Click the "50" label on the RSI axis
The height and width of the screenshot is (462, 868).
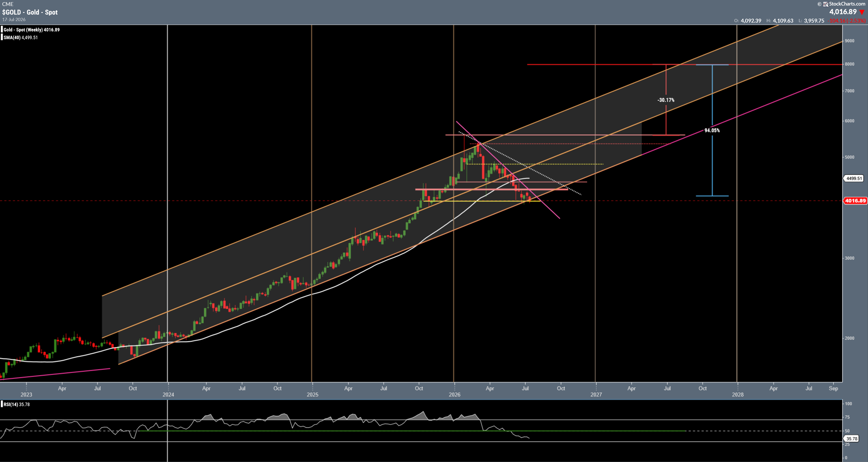point(847,431)
